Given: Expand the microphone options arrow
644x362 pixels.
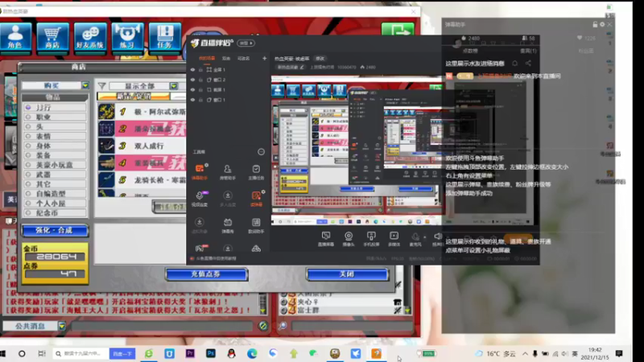Looking at the screenshot, I should pyautogui.click(x=425, y=237).
